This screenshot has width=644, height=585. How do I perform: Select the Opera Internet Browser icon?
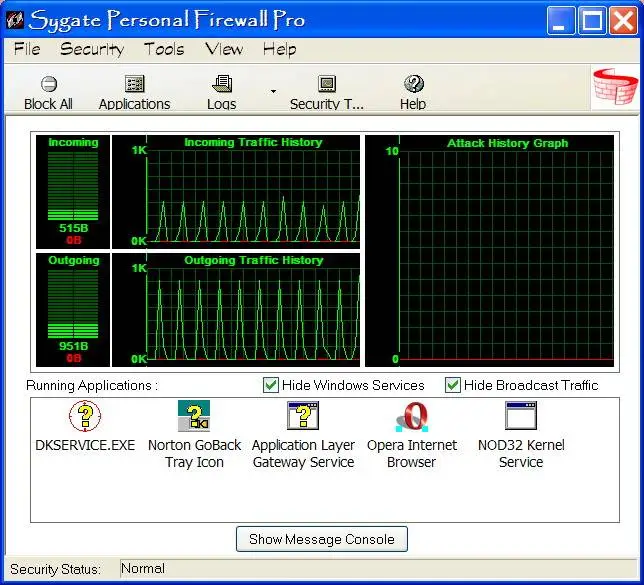click(412, 416)
